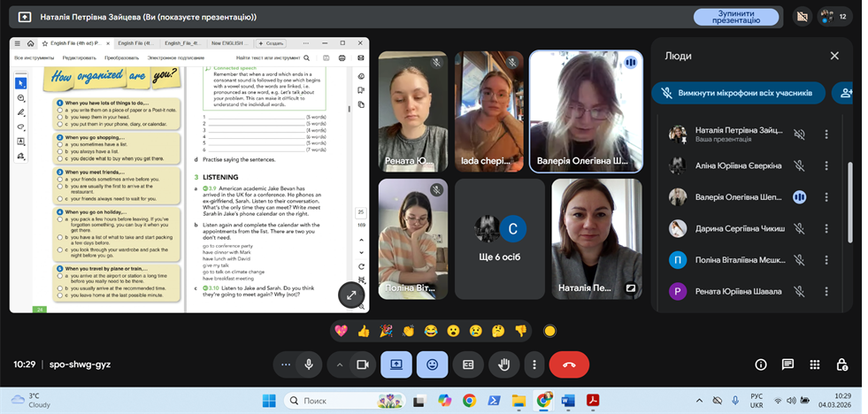Toggle the microphone button in call controls
Screen dimensions: 868x414
309,364
